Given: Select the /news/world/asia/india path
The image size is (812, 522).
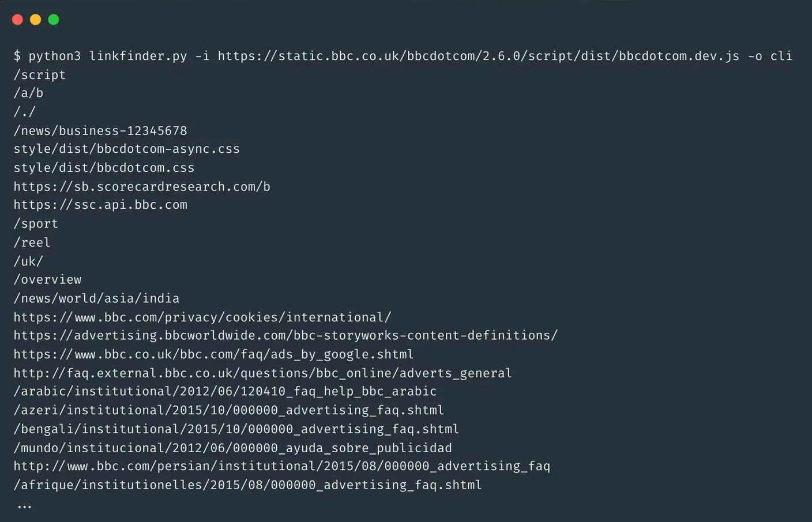Looking at the screenshot, I should [96, 298].
